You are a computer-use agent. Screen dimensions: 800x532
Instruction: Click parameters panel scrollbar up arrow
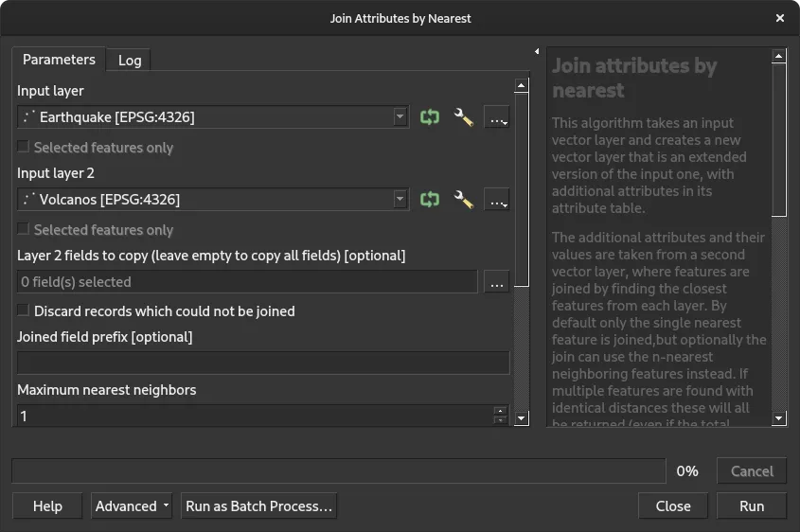(x=521, y=85)
